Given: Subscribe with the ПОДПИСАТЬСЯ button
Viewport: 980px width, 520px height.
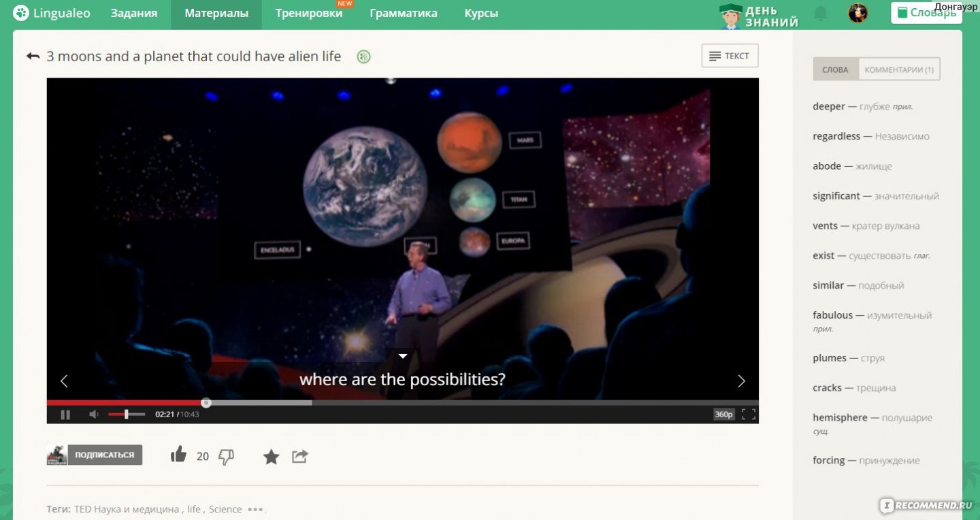Looking at the screenshot, I should (105, 455).
